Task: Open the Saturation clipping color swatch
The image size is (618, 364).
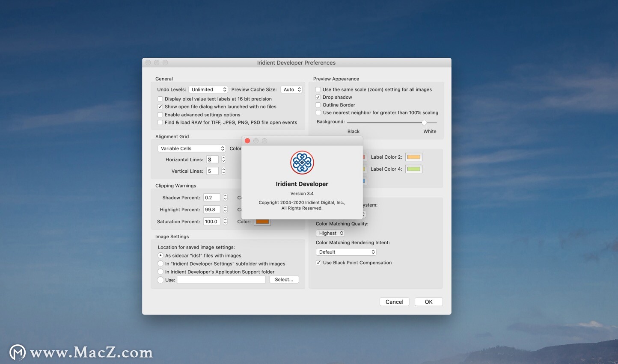Action: (x=262, y=222)
